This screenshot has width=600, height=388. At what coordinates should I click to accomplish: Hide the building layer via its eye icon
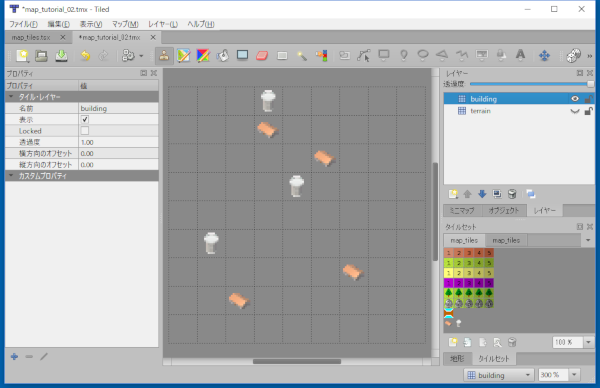(575, 99)
